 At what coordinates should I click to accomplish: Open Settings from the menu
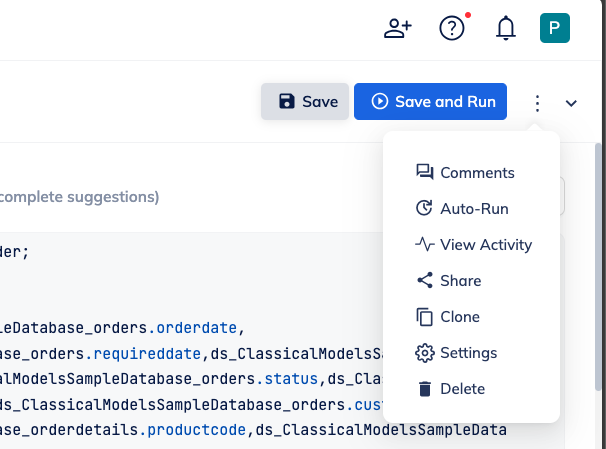(456, 353)
